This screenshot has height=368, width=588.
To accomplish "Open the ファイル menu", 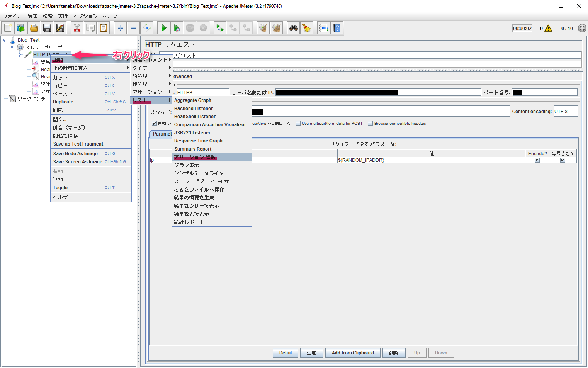I will [x=13, y=16].
